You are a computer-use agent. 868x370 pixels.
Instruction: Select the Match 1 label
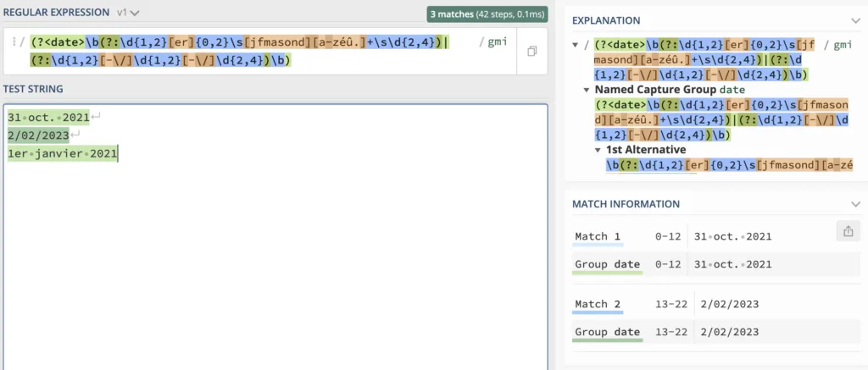[x=598, y=237]
